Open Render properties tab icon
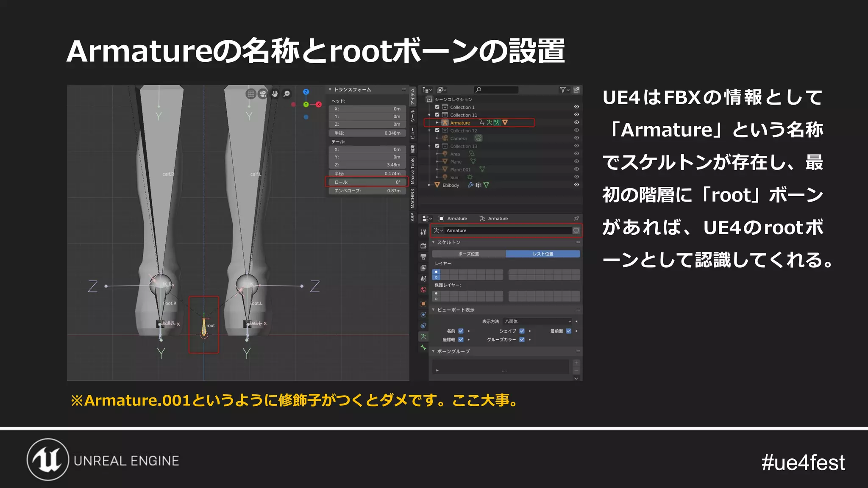 click(x=423, y=246)
